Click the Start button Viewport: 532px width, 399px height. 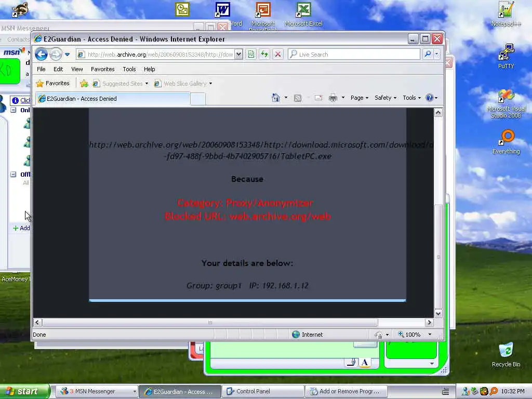coord(24,392)
